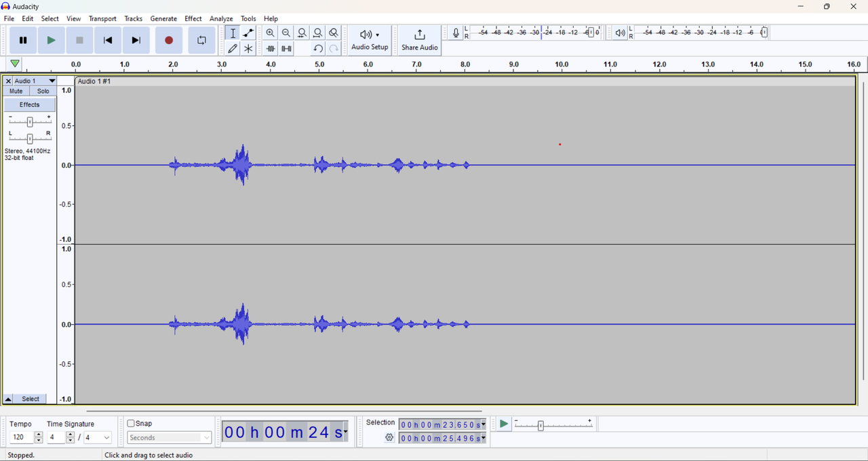Undo the last action
The image size is (868, 461).
318,49
